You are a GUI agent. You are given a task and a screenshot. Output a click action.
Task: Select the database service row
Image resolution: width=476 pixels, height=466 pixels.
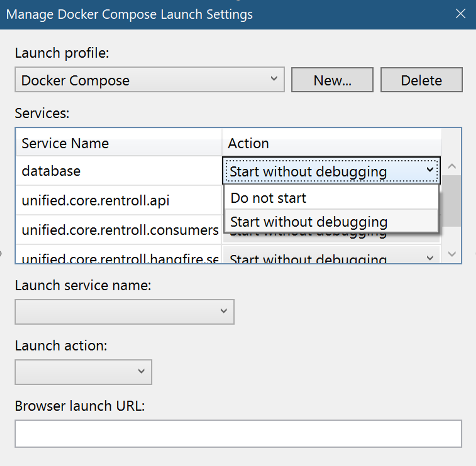click(118, 171)
